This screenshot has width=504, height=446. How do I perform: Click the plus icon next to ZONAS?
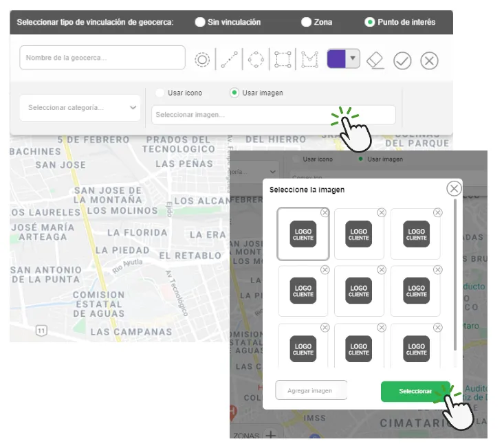pos(271,434)
